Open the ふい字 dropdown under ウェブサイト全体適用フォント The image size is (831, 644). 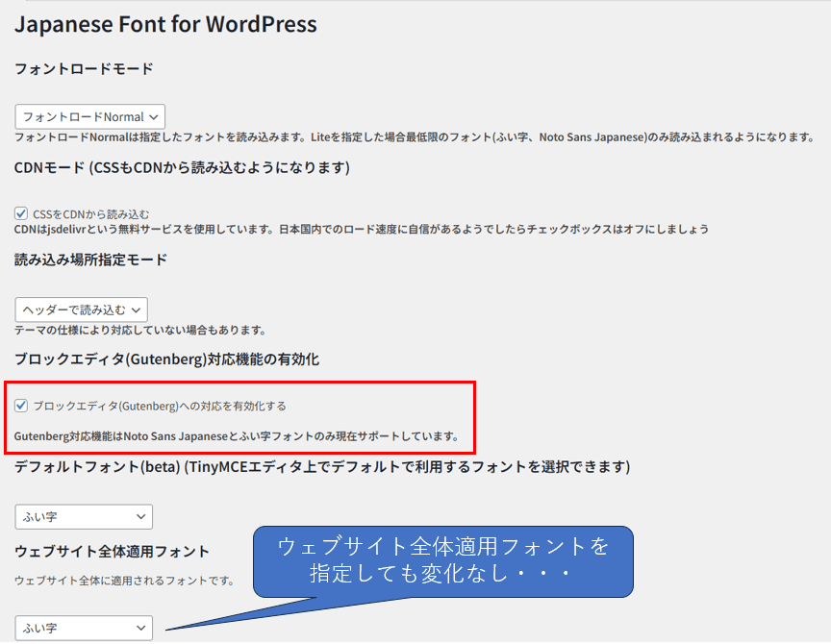coord(84,628)
